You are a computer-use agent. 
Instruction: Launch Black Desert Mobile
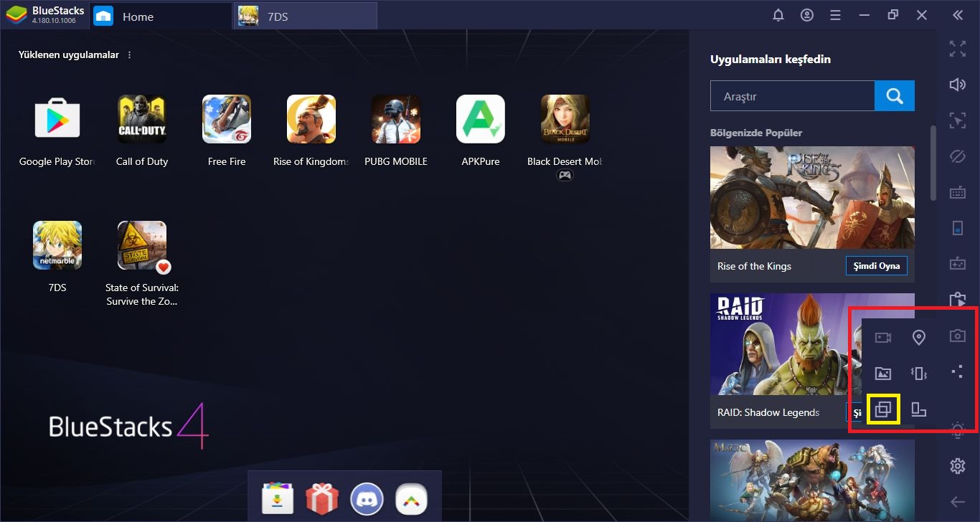565,119
